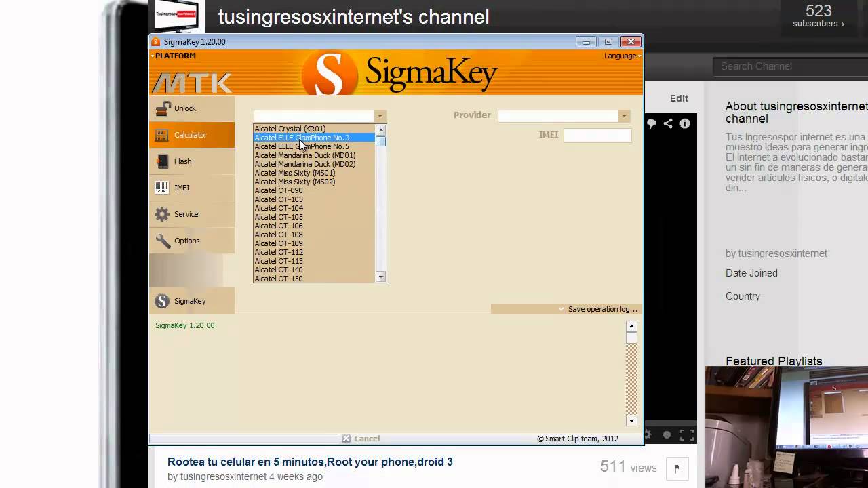Open the Options sidebar tab
This screenshot has height=488, width=868.
pyautogui.click(x=192, y=241)
